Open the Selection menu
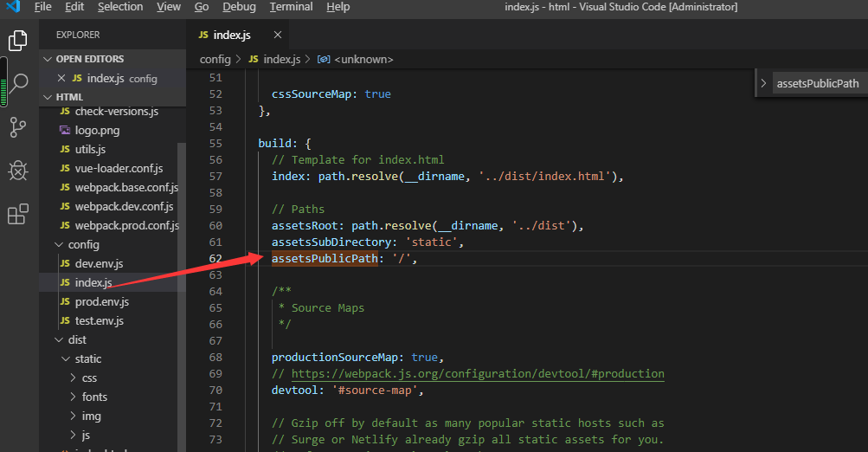The height and width of the screenshot is (452, 868). pyautogui.click(x=120, y=7)
